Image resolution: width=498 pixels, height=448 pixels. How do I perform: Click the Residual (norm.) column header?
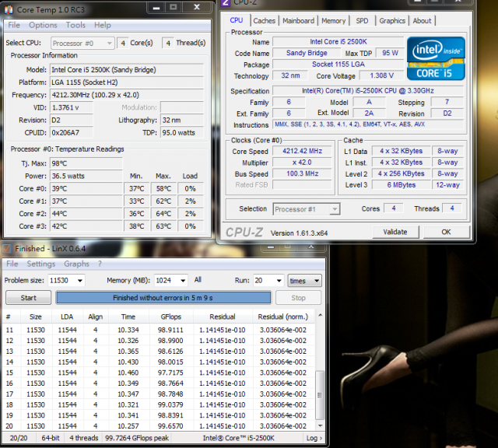pyautogui.click(x=283, y=317)
